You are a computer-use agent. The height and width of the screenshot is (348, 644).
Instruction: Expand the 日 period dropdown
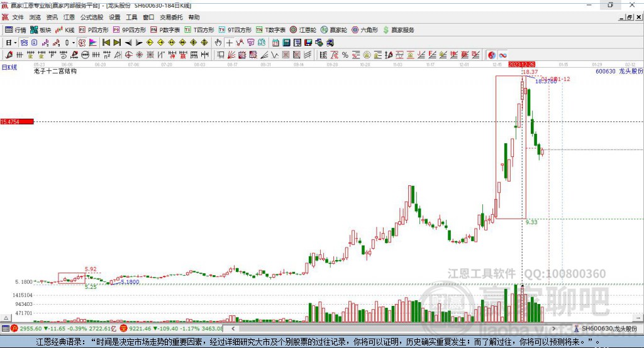coord(15,43)
